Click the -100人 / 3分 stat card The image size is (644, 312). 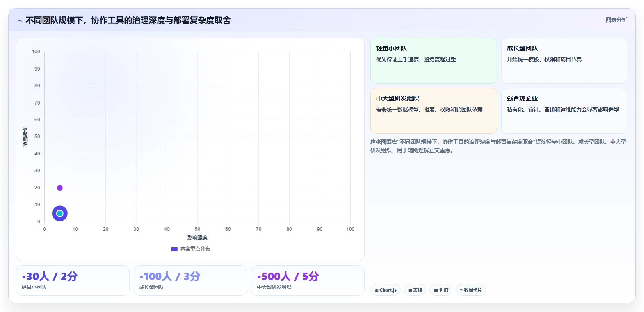[190, 280]
